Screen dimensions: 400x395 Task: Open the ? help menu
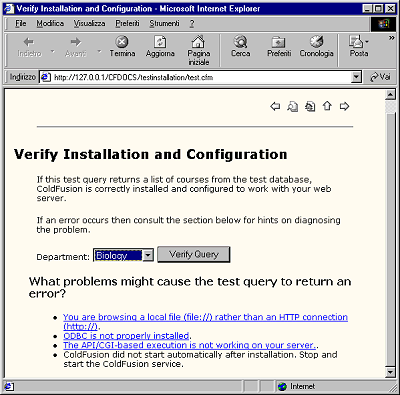click(192, 23)
